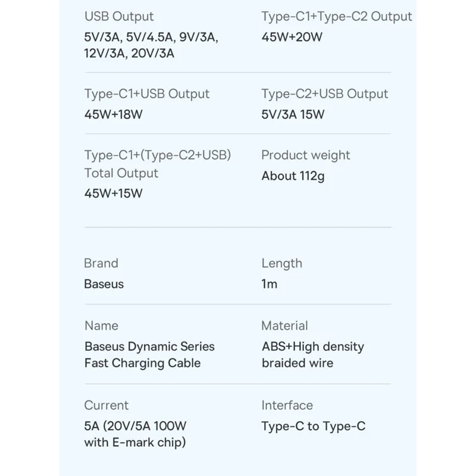Image resolution: width=476 pixels, height=476 pixels.
Task: Select the "Baseus" brand value
Action: click(104, 284)
